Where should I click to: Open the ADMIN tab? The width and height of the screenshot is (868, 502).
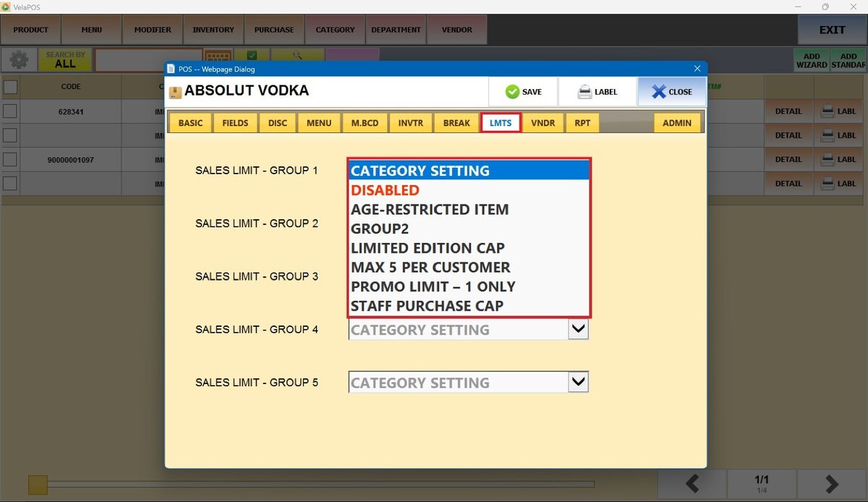point(677,123)
